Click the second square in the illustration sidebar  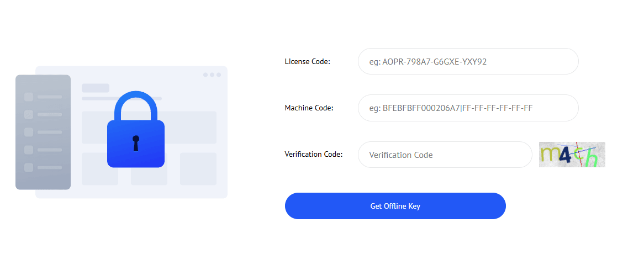click(29, 114)
